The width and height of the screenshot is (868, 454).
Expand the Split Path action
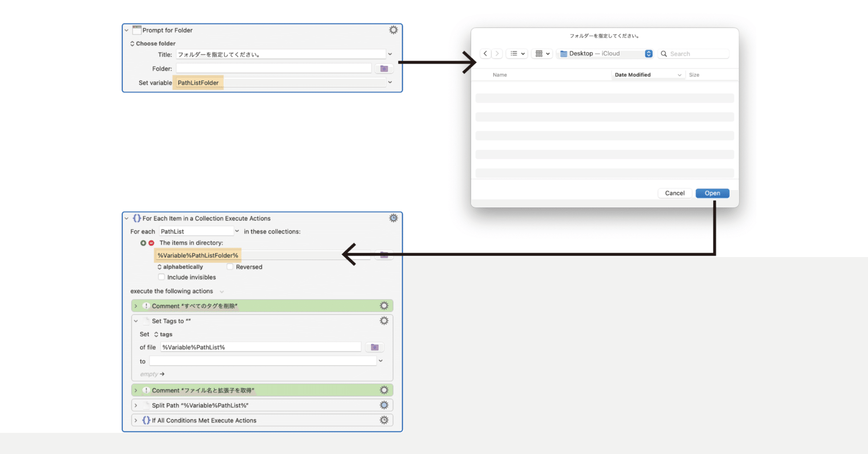[136, 406]
